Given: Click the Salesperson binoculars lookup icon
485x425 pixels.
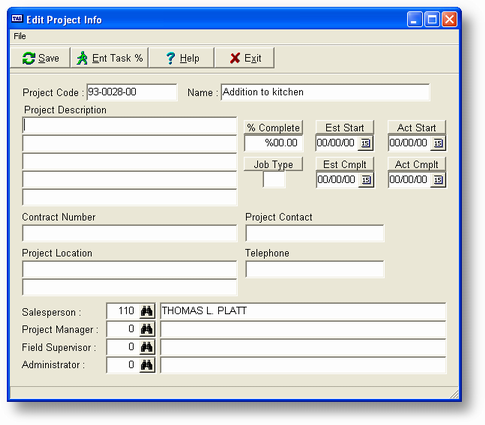Looking at the screenshot, I should [x=147, y=311].
